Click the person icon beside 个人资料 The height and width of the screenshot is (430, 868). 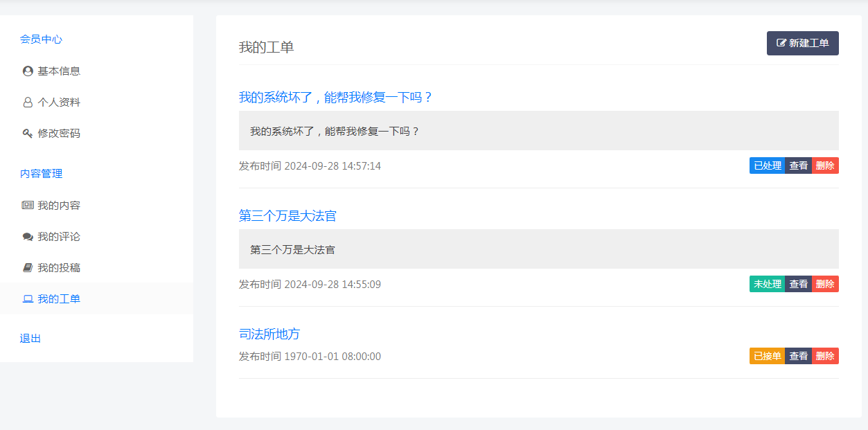click(28, 102)
